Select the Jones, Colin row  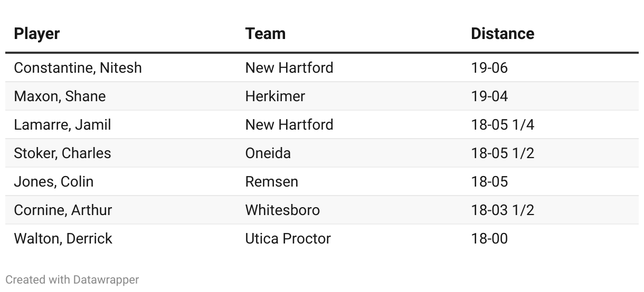point(322,182)
